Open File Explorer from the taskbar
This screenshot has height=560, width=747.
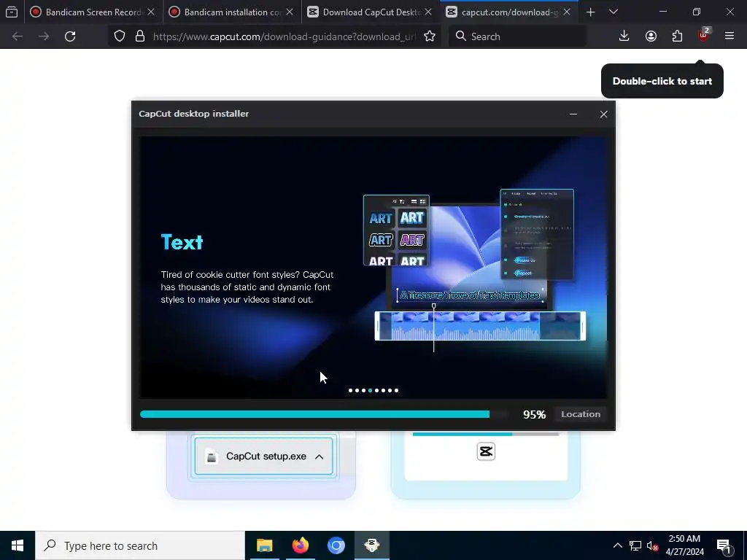(x=264, y=545)
